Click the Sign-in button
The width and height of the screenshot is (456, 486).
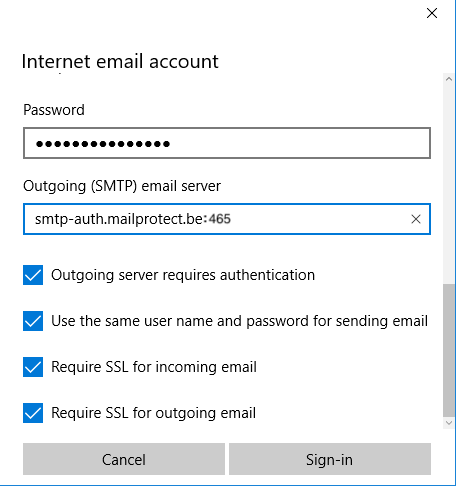tap(330, 459)
